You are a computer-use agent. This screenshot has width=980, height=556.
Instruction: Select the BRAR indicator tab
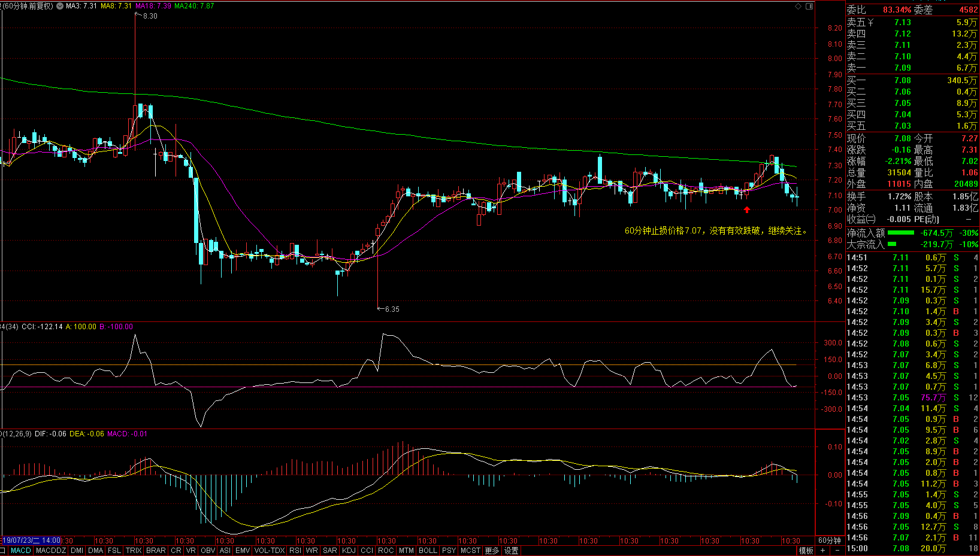coord(156,551)
